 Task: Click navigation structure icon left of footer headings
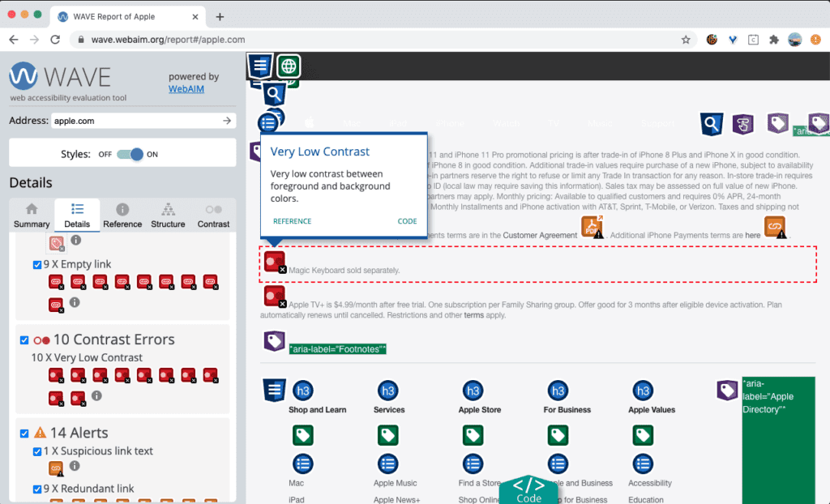[274, 391]
